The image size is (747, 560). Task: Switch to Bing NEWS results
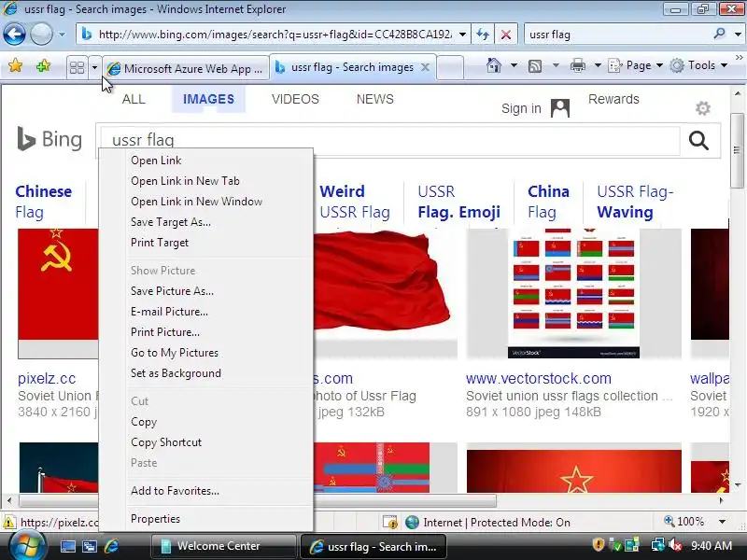coord(375,99)
